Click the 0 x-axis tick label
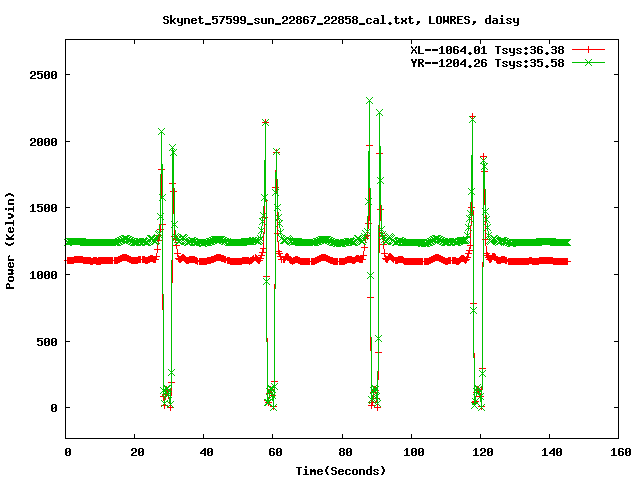Viewport: 640px width, 480px height. pyautogui.click(x=68, y=452)
